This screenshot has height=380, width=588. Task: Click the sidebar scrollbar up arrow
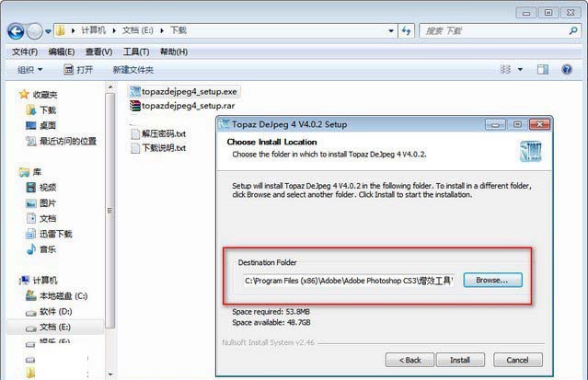pyautogui.click(x=110, y=87)
